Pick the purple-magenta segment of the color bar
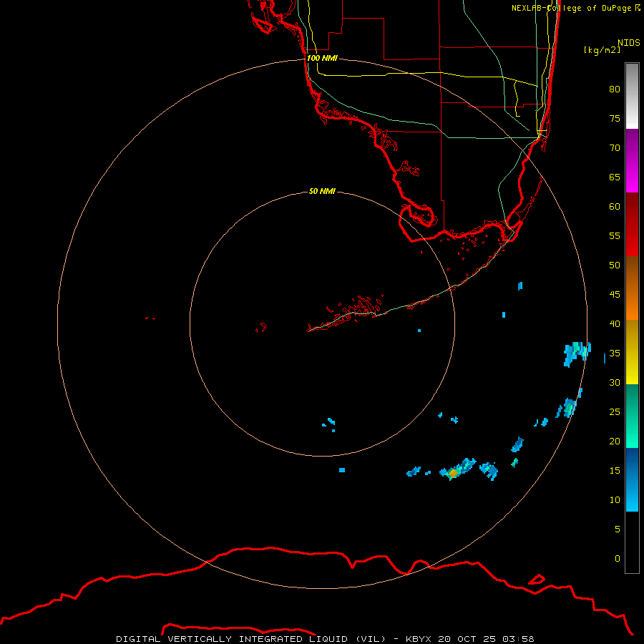This screenshot has height=644, width=644. tap(632, 160)
